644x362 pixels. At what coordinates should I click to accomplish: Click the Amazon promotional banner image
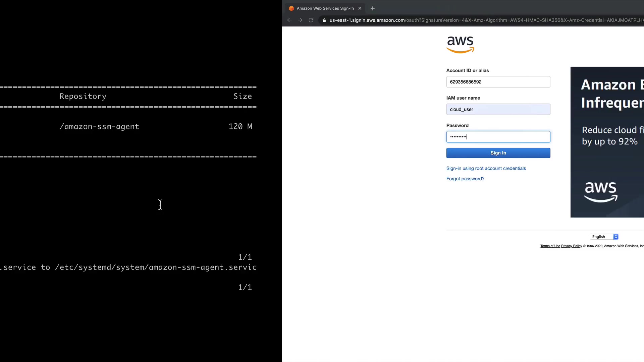pyautogui.click(x=607, y=142)
